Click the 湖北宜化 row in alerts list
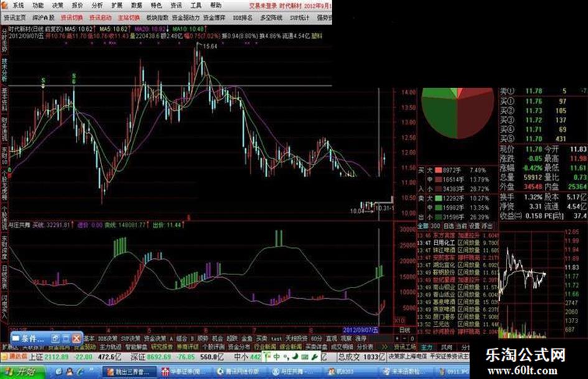 [458, 265]
